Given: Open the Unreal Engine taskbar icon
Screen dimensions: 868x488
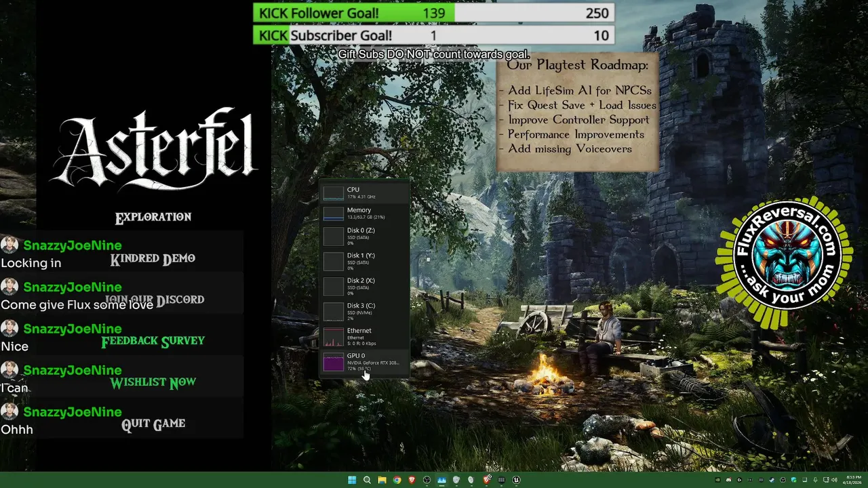Looking at the screenshot, I should [516, 480].
